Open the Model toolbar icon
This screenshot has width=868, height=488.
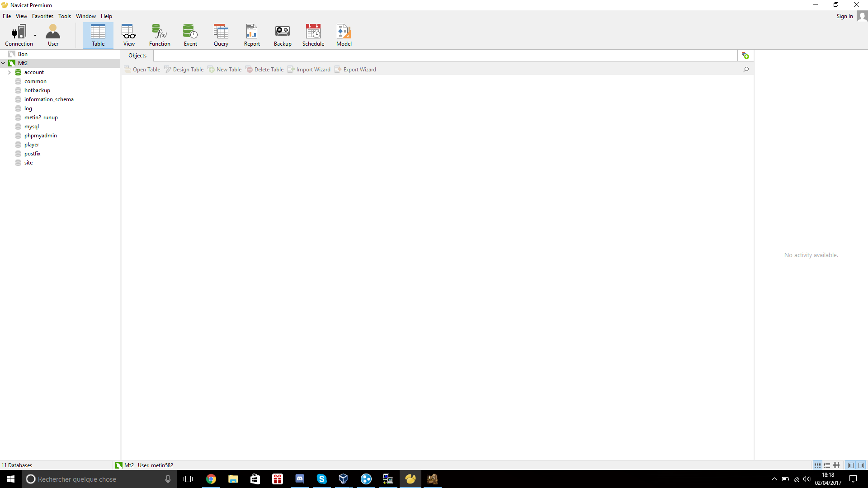(344, 35)
